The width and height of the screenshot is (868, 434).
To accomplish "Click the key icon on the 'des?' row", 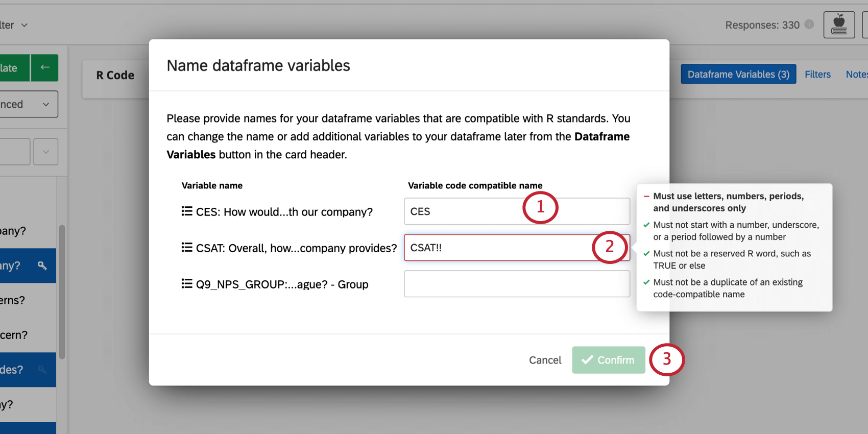I will coord(42,370).
